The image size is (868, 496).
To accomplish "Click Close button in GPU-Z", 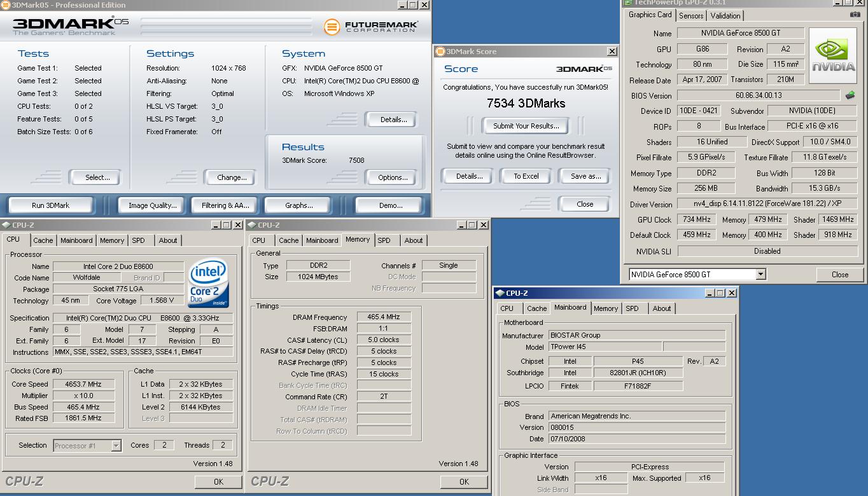I will pyautogui.click(x=840, y=275).
